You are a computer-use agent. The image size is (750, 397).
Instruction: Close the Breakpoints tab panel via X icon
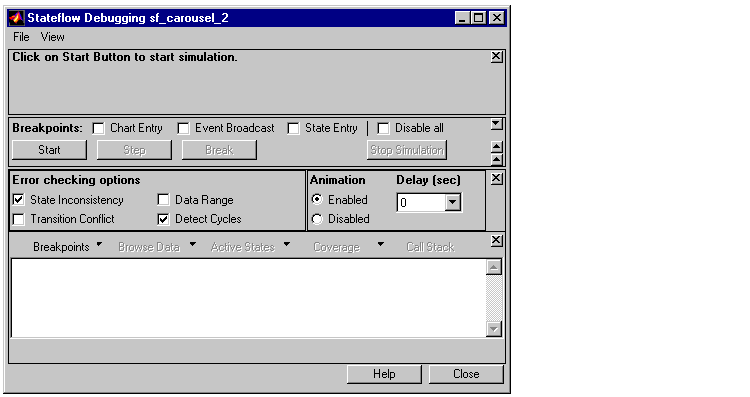(x=496, y=240)
